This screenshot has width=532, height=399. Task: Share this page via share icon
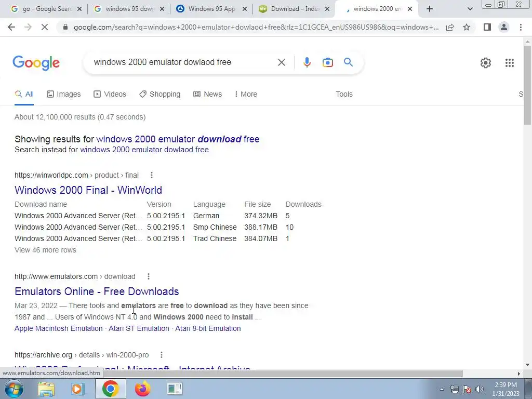(450, 27)
